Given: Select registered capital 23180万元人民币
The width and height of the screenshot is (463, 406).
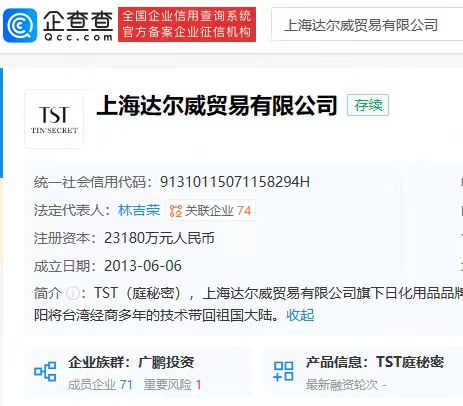Looking at the screenshot, I should [x=159, y=238].
